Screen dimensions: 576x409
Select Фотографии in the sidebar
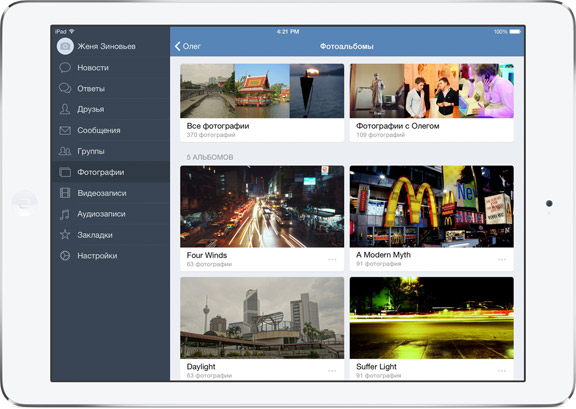111,172
